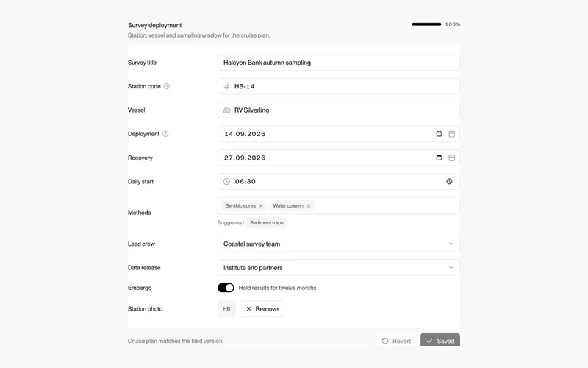This screenshot has height=368, width=588.
Task: Open the Recovery date calendar icon
Action: (452, 158)
